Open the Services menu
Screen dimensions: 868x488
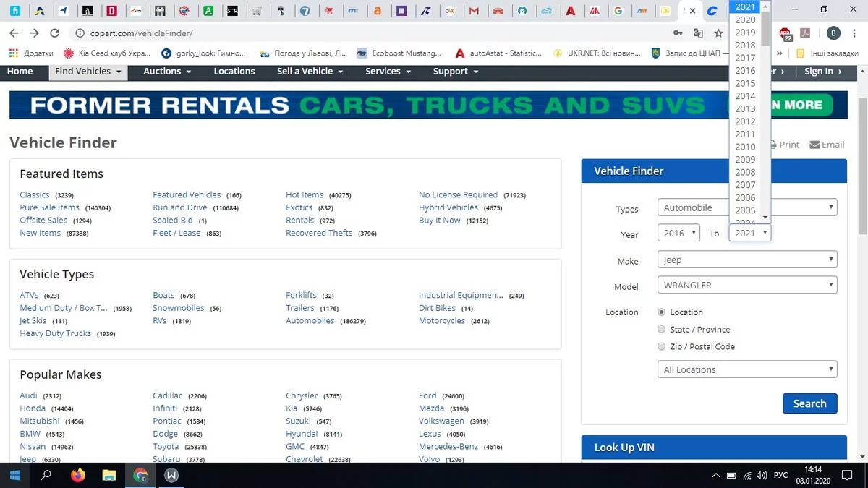pyautogui.click(x=388, y=71)
